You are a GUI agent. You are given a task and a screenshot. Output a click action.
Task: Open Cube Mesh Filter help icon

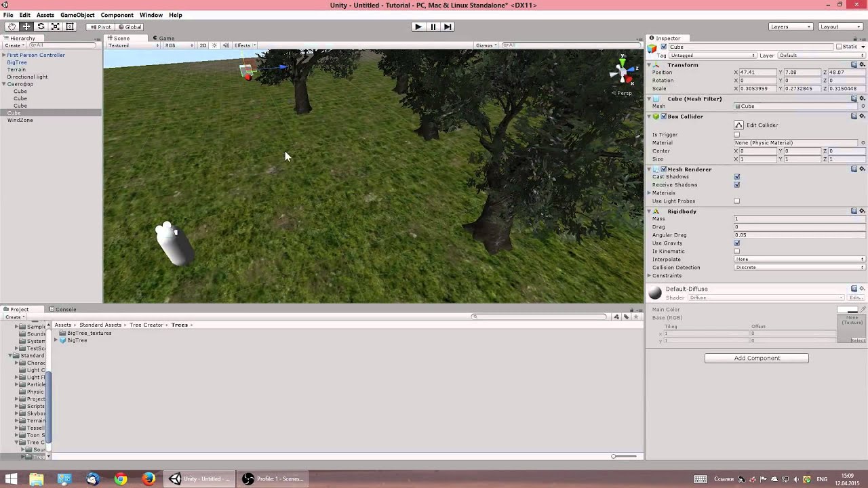[854, 98]
